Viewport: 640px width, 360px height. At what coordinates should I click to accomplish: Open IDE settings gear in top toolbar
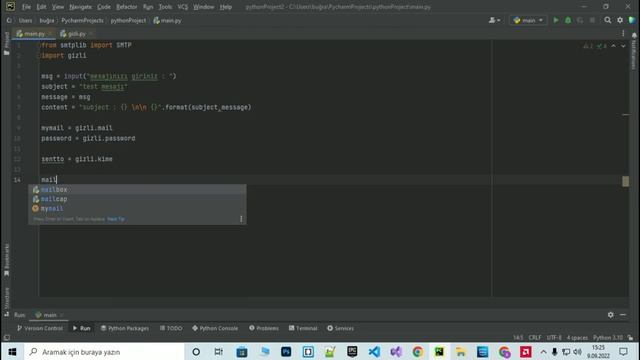coord(620,20)
